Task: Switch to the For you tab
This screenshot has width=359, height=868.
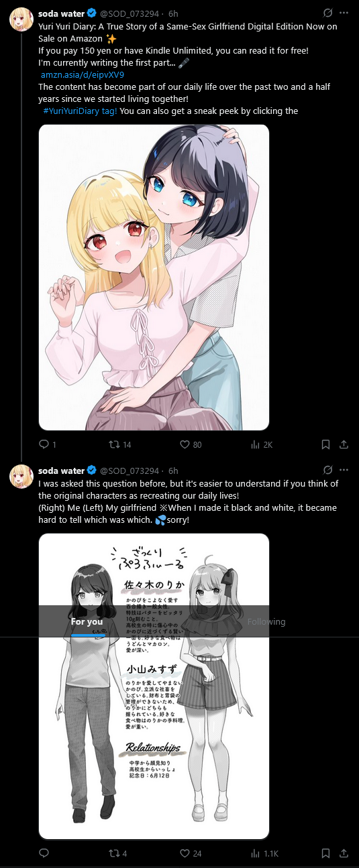Action: pos(87,621)
